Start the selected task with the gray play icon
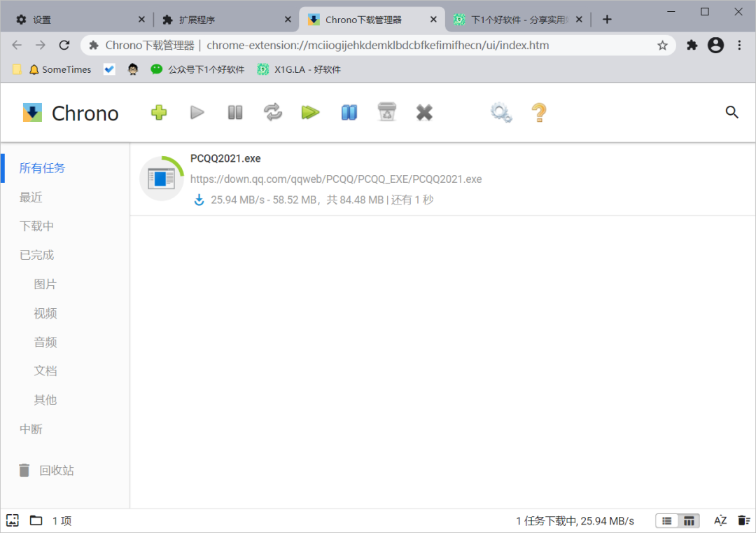The width and height of the screenshot is (756, 533). pos(197,113)
